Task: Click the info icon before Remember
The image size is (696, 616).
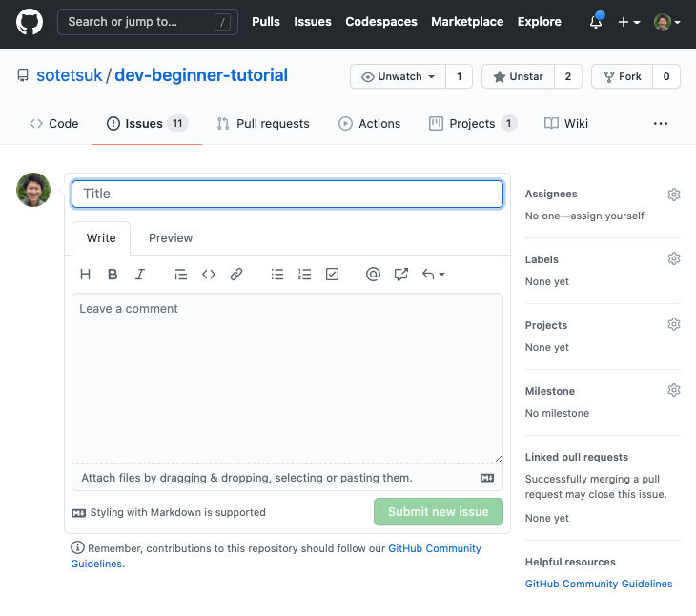Action: [77, 547]
